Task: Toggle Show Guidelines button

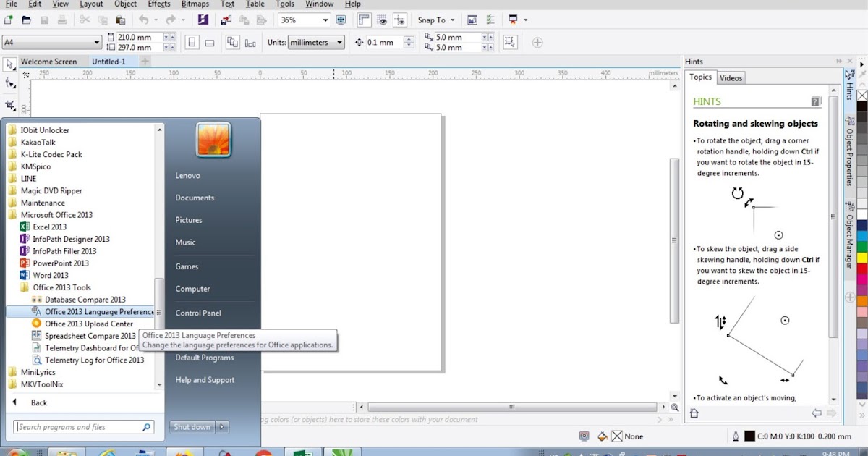Action: pos(399,20)
